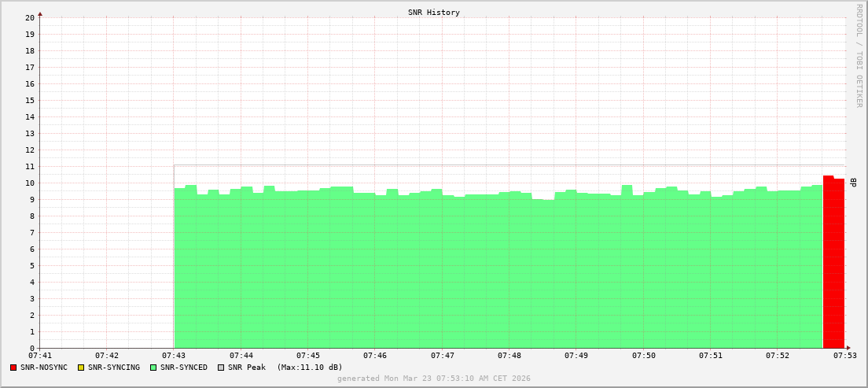Click the SNR History chart title
This screenshot has width=868, height=388.
[x=434, y=13]
